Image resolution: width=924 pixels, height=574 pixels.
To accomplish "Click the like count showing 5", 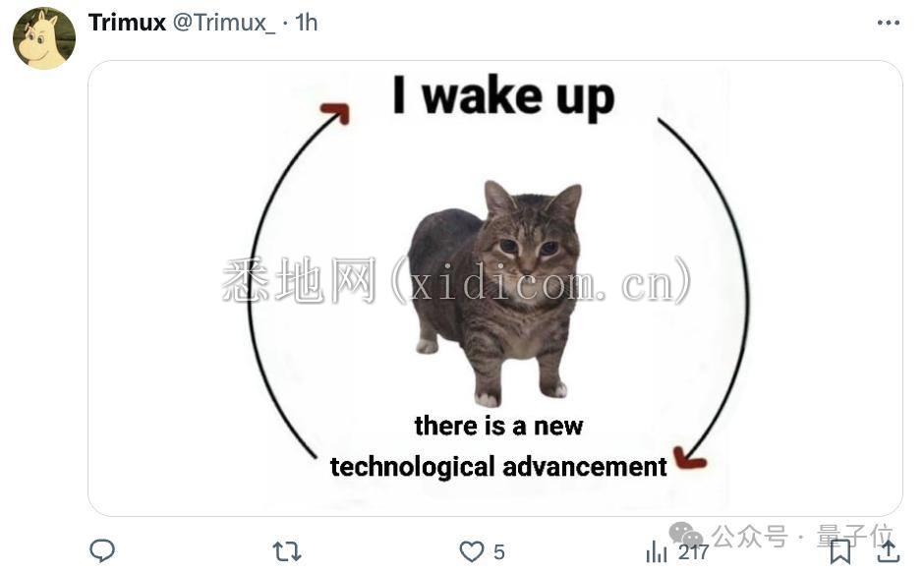I will click(499, 552).
